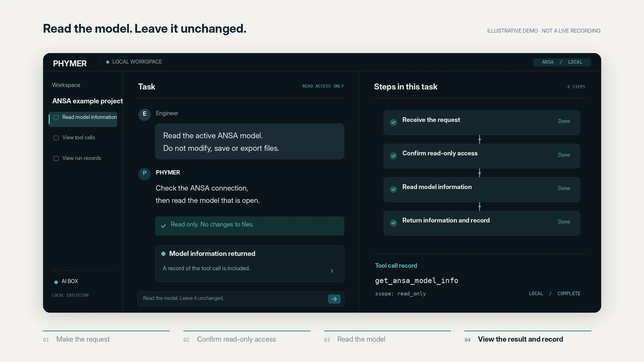This screenshot has width=644, height=362.
Task: Toggle the Read model information checkbox
Action: 56,118
